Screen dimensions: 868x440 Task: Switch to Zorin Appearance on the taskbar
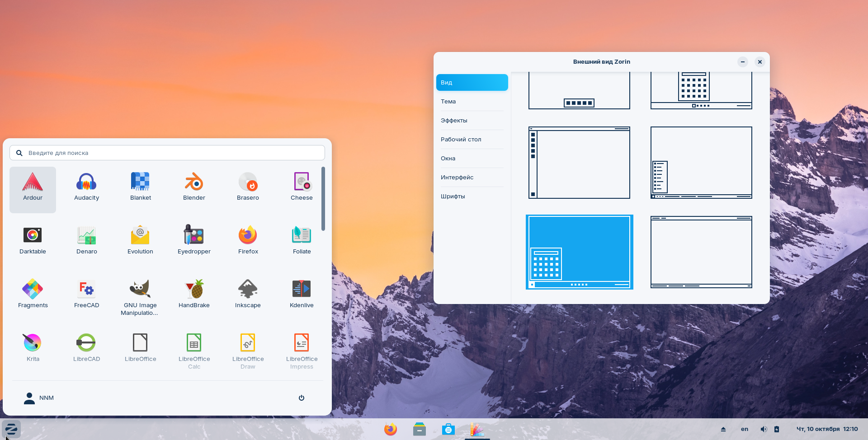[477, 429]
